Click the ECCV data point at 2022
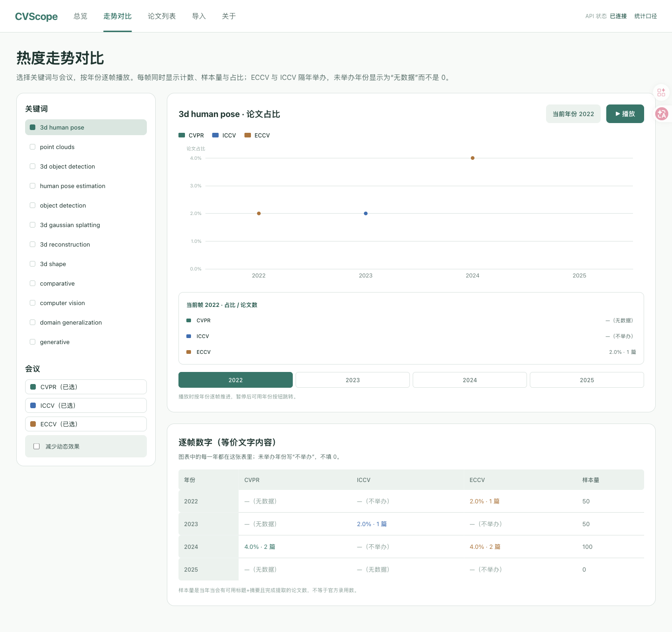The height and width of the screenshot is (632, 672). [259, 214]
